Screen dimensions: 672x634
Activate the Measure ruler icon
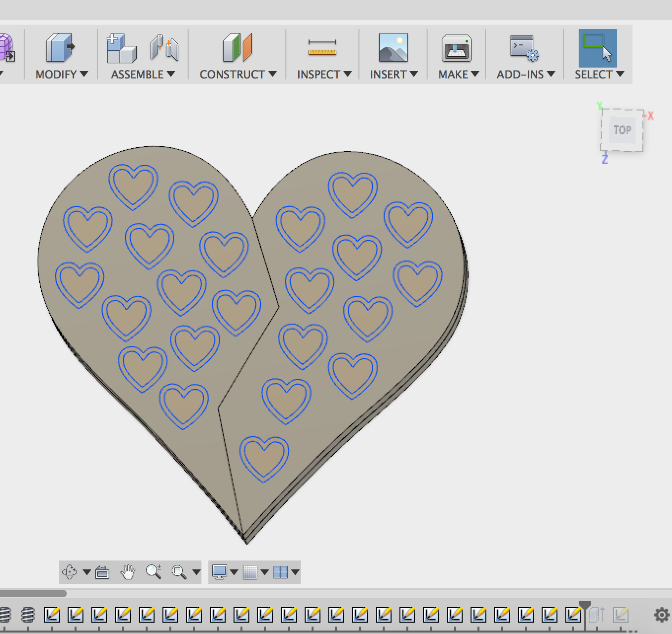click(x=322, y=48)
